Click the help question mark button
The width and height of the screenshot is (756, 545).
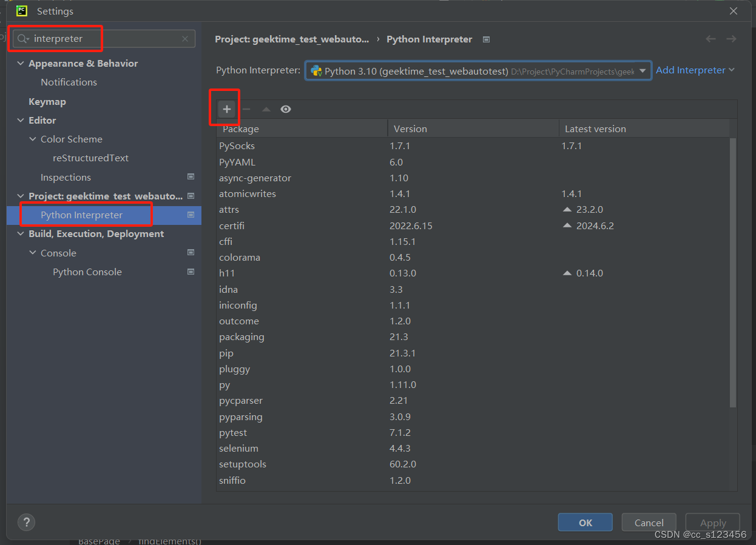click(x=26, y=522)
